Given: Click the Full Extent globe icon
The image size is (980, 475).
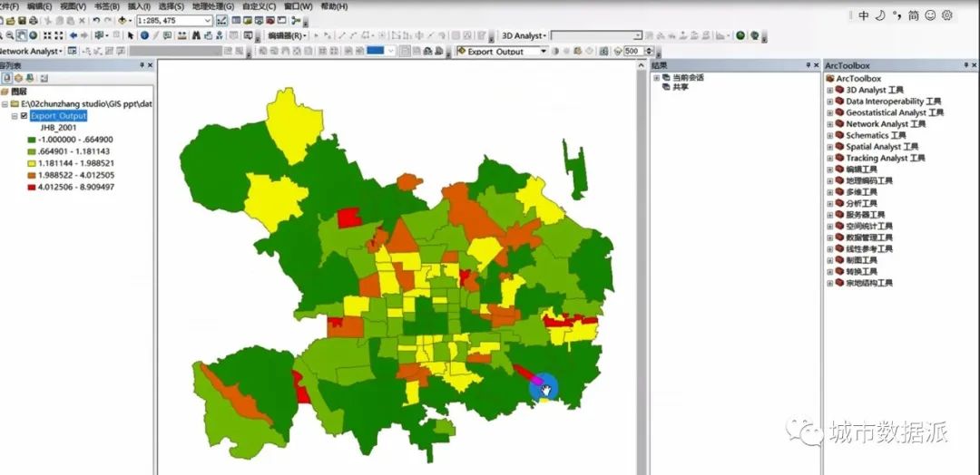Looking at the screenshot, I should tap(33, 35).
